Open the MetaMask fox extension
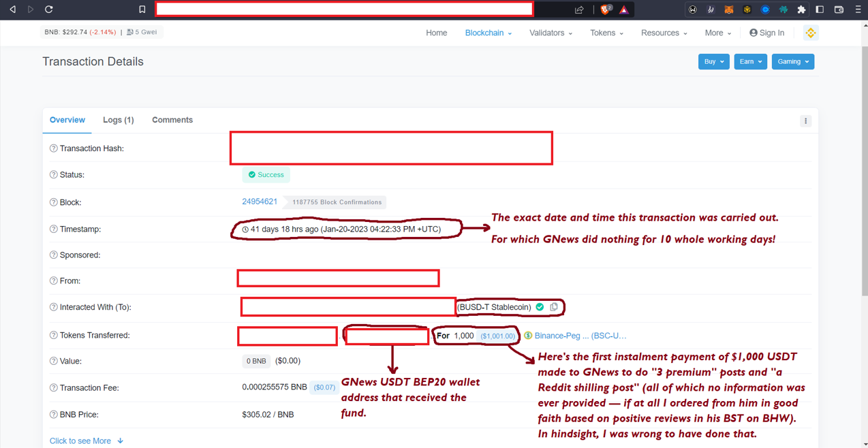The width and height of the screenshot is (868, 448). (729, 10)
